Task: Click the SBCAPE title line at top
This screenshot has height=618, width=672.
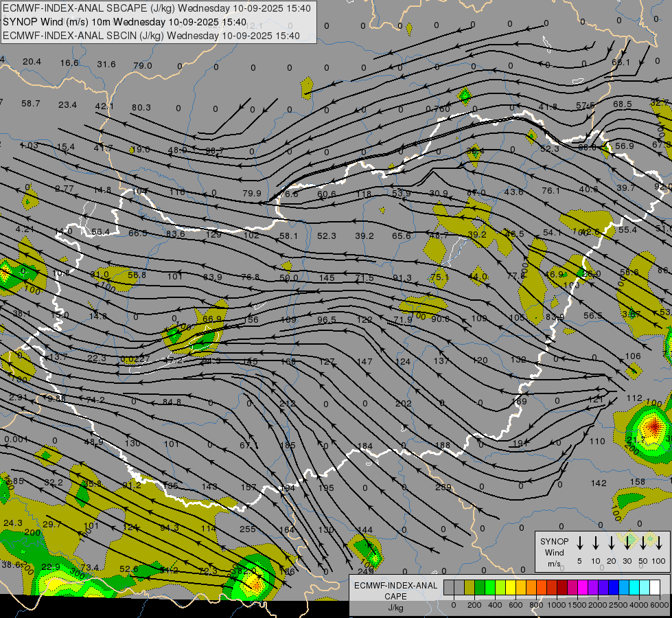Action: [x=157, y=8]
